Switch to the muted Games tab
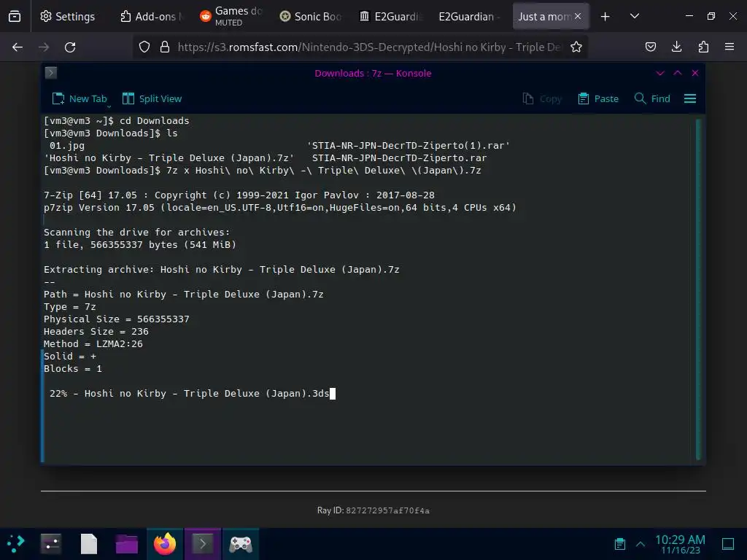 click(x=231, y=17)
